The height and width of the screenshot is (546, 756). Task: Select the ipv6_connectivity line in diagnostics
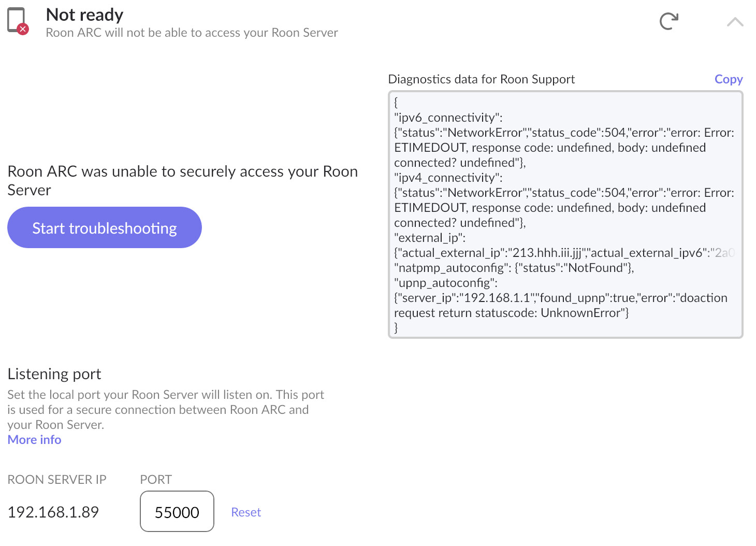point(450,118)
